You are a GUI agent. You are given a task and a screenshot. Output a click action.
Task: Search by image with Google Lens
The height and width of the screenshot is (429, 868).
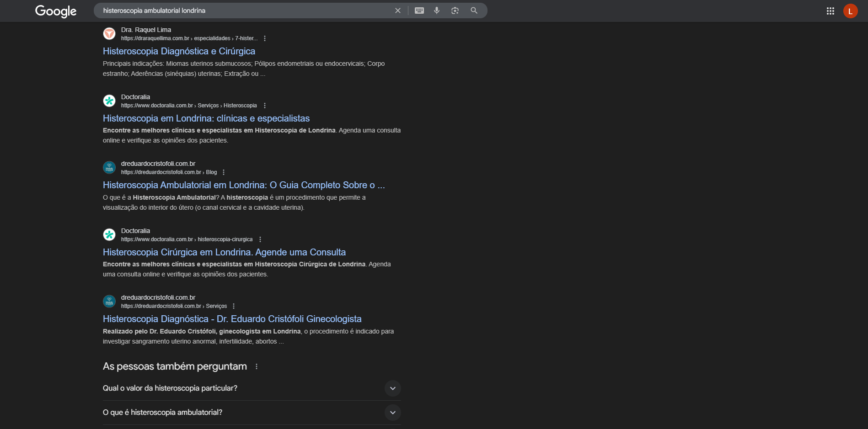(x=455, y=11)
